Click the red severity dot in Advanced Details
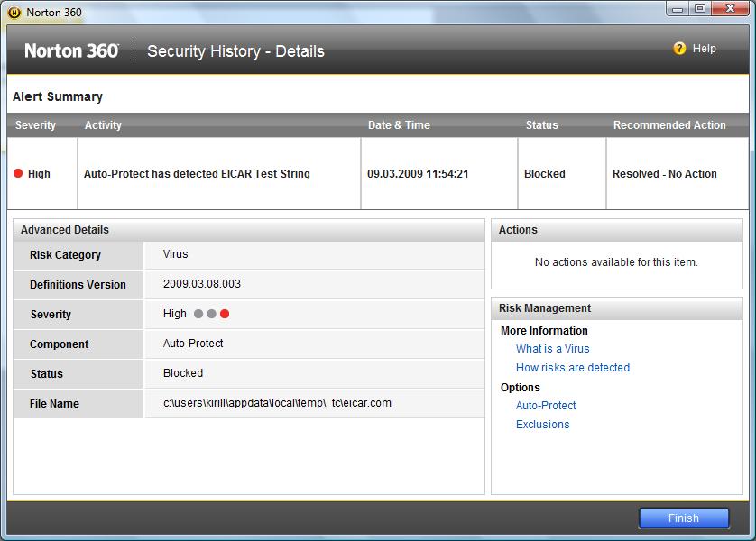The image size is (756, 541). [225, 314]
